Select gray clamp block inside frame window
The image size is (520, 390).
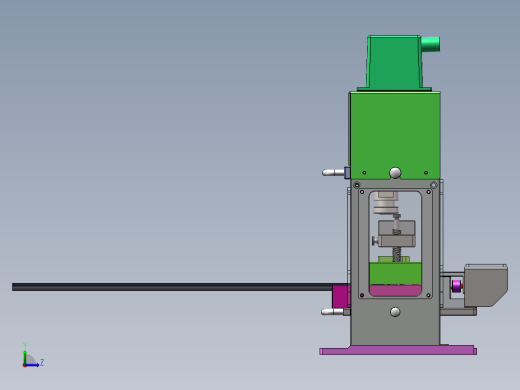396,233
